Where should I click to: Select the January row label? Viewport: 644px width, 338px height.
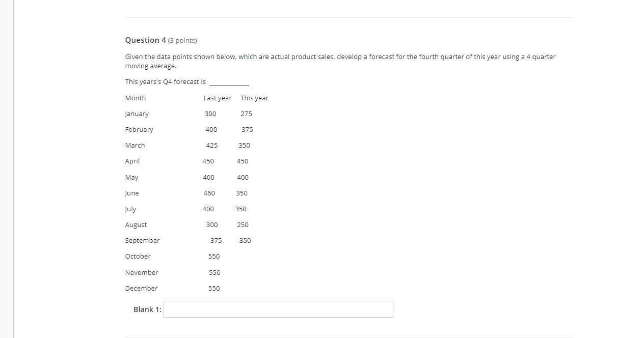pos(137,114)
